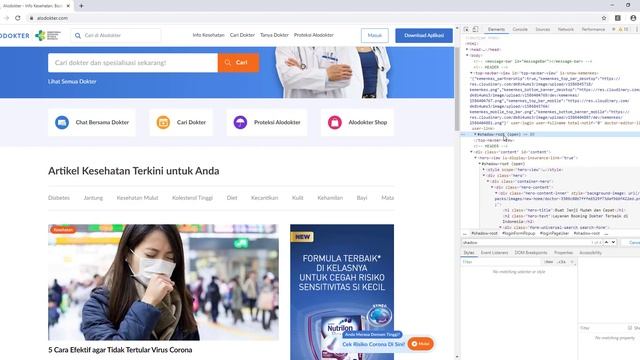Select the Diabetes article category
The image size is (640, 360).
coord(59,198)
